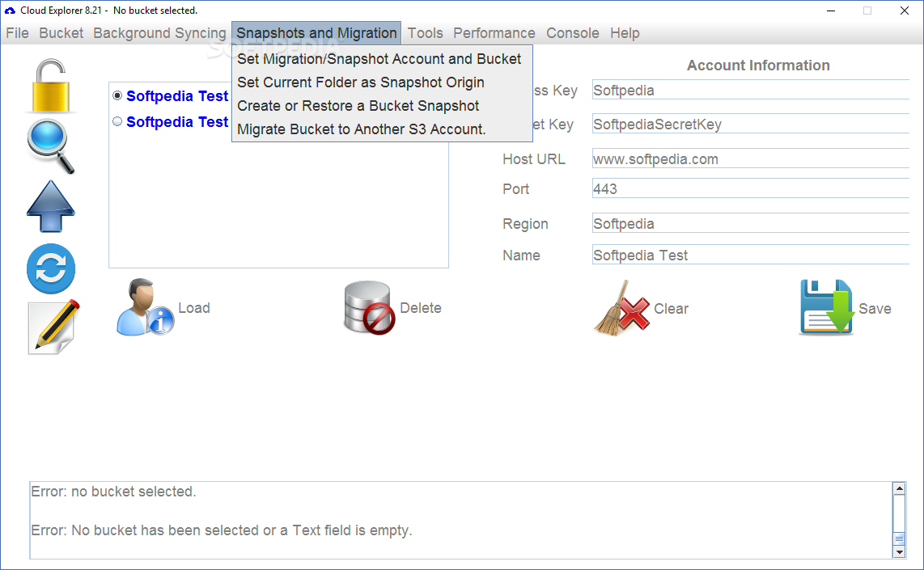The height and width of the screenshot is (570, 924).
Task: Click the Region input field
Action: (x=751, y=224)
